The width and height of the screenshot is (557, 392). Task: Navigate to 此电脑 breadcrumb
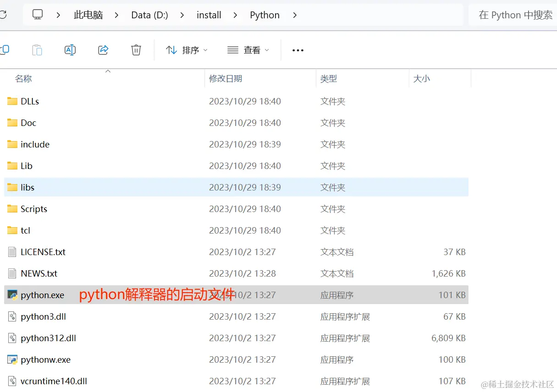[x=88, y=15]
